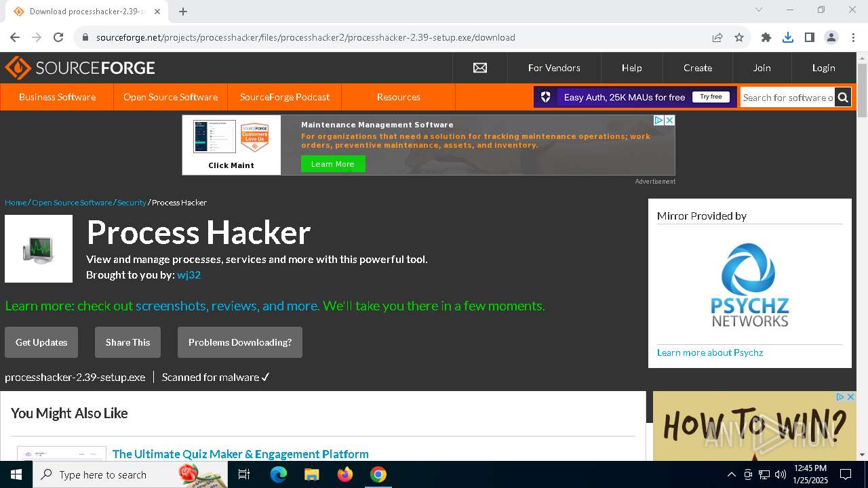Close the top banner ad X
This screenshot has height=488, width=868.
pos(669,120)
